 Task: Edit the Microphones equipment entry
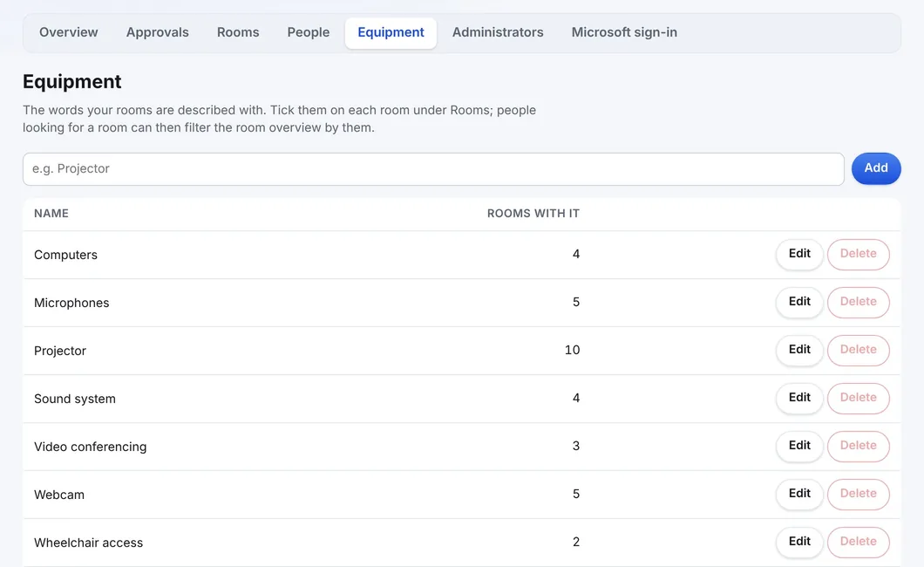point(799,302)
